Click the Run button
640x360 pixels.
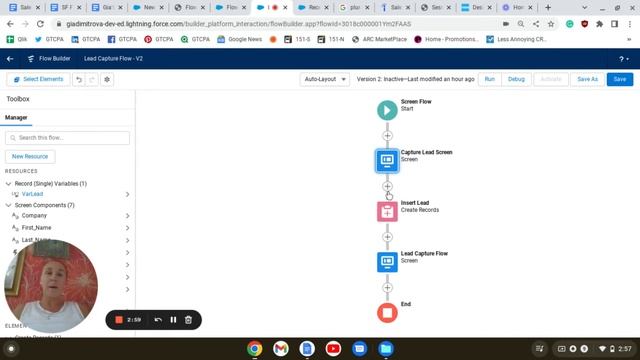[x=490, y=79]
